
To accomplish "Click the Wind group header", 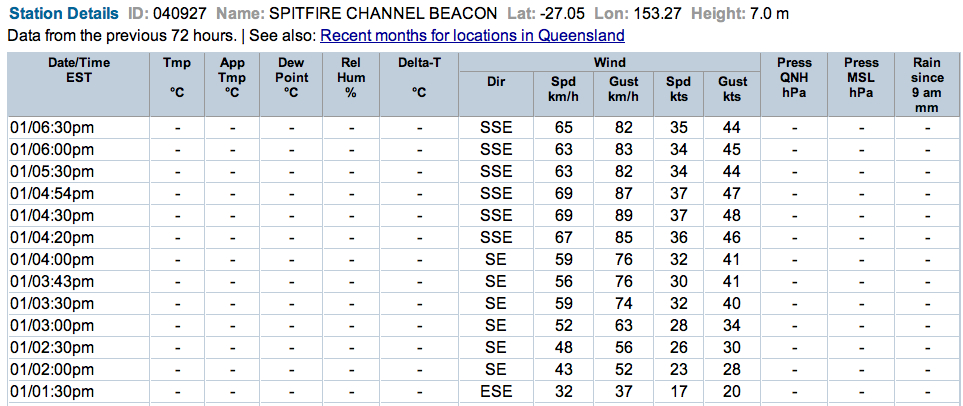I will click(610, 62).
